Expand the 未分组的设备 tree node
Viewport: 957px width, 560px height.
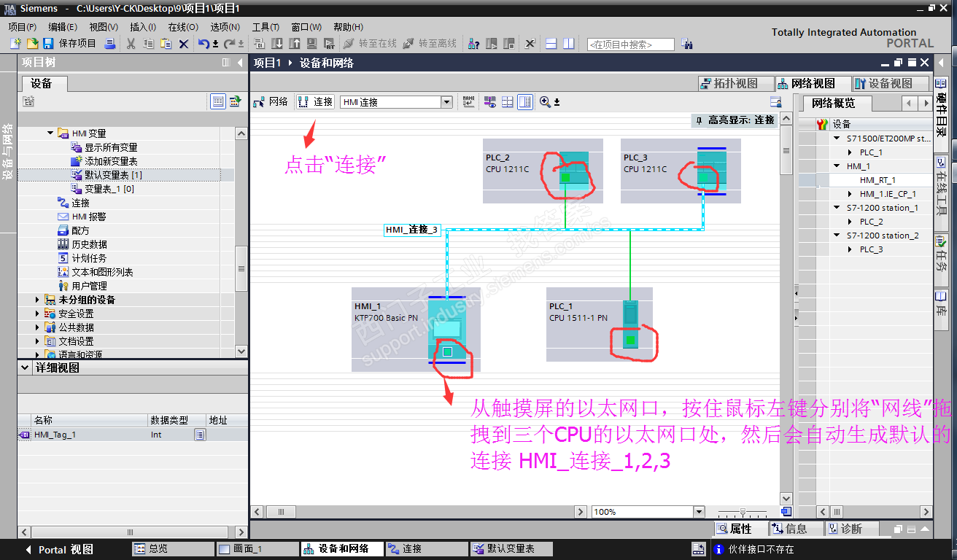38,300
